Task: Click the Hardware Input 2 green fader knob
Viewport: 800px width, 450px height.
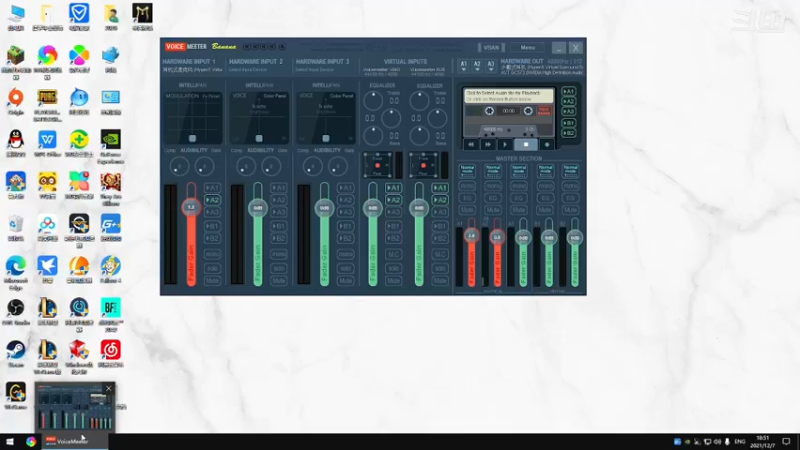Action: [258, 208]
